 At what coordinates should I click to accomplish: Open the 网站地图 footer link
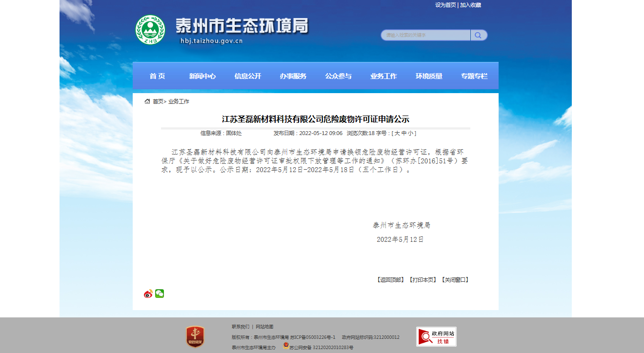264,327
